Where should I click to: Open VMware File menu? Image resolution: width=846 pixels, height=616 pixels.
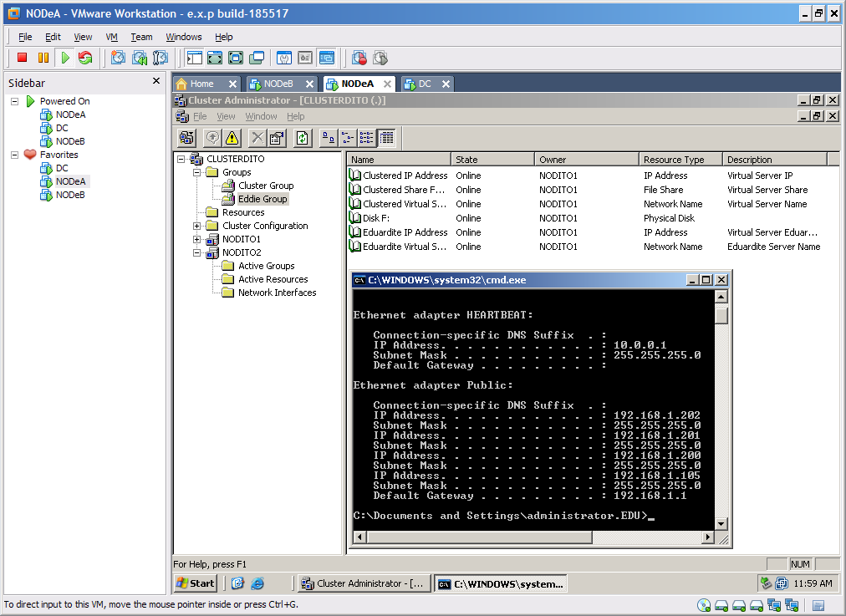[x=25, y=37]
